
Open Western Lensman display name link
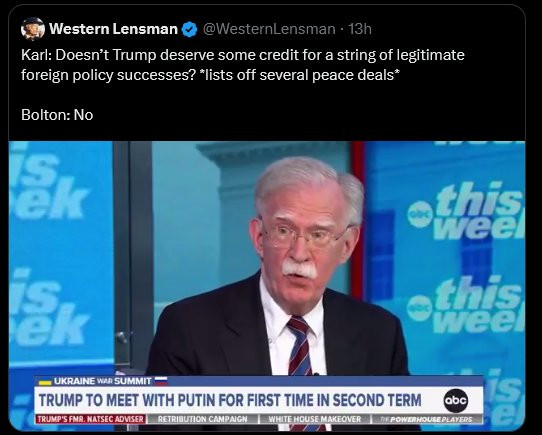[113, 29]
